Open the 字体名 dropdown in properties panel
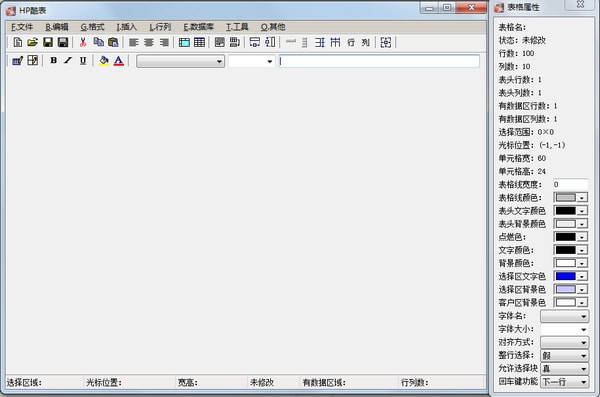Image resolution: width=600 pixels, height=397 pixels. tap(564, 316)
